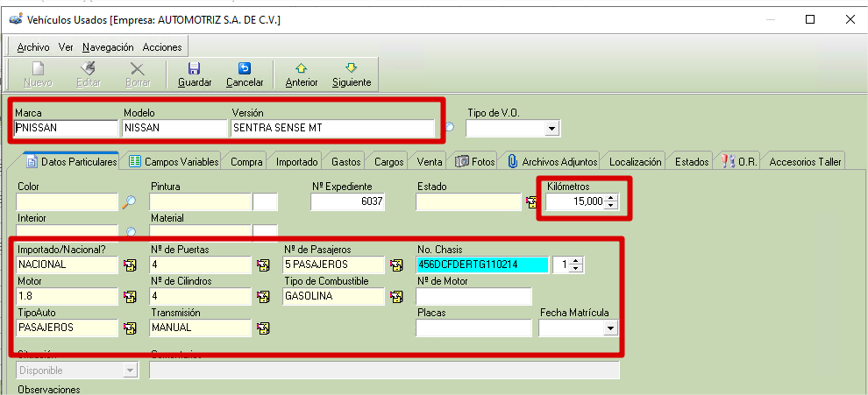
Task: Switch to Estados tab
Action: (692, 161)
